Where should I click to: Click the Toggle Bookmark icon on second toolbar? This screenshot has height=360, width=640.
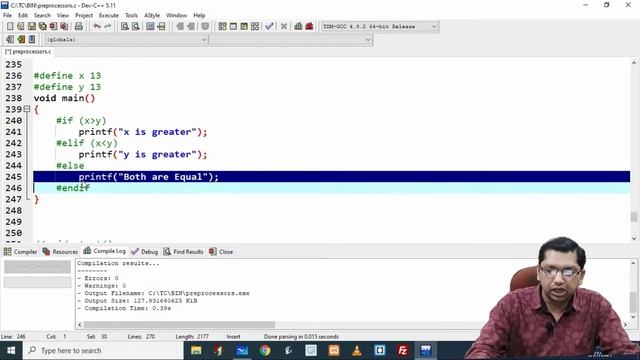(21, 40)
